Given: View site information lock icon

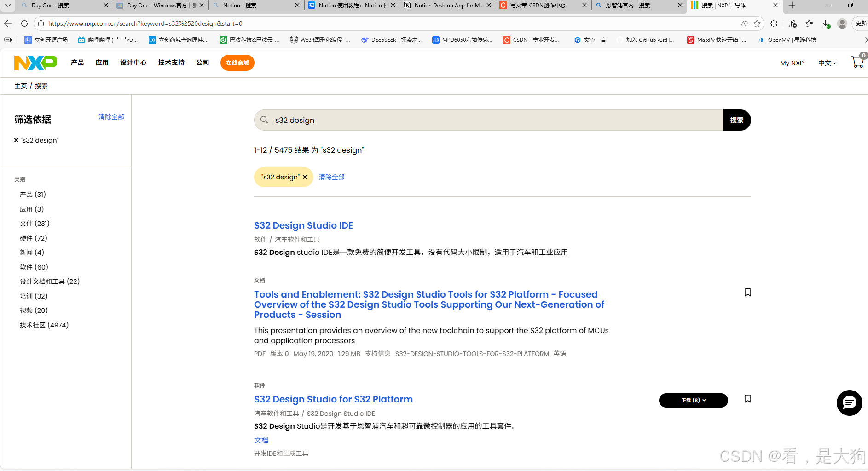Looking at the screenshot, I should [x=41, y=23].
